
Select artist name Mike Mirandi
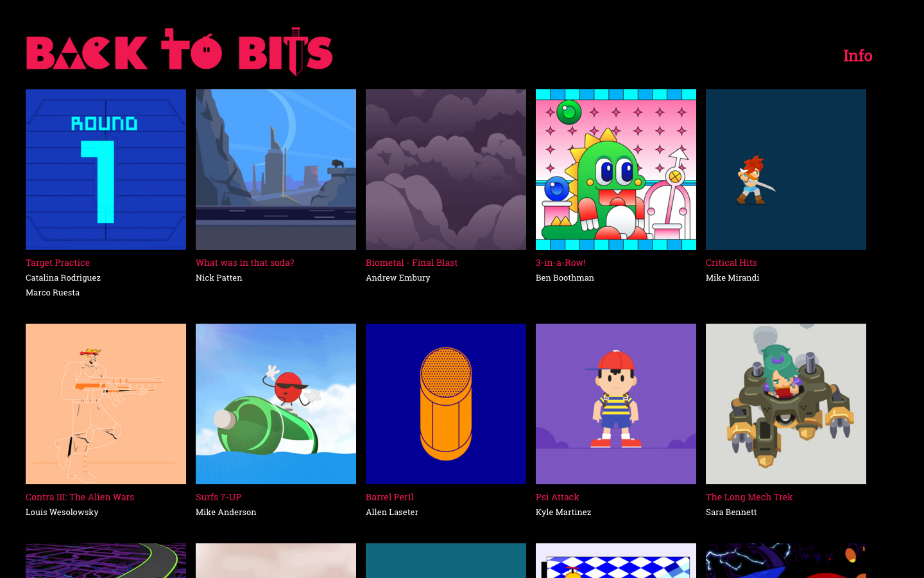tap(732, 277)
